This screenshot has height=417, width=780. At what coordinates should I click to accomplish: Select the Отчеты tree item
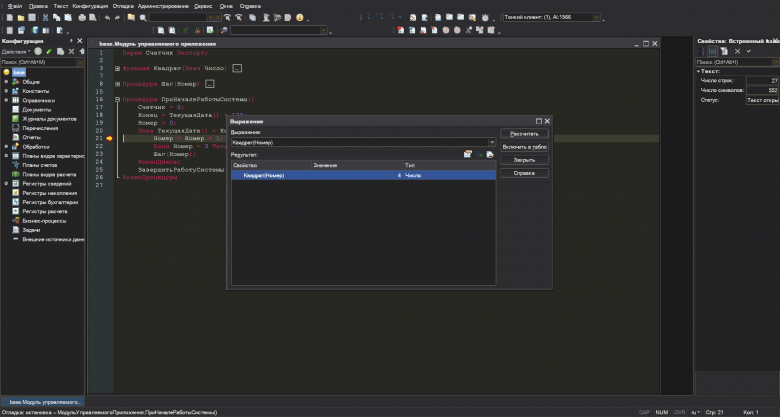point(31,137)
